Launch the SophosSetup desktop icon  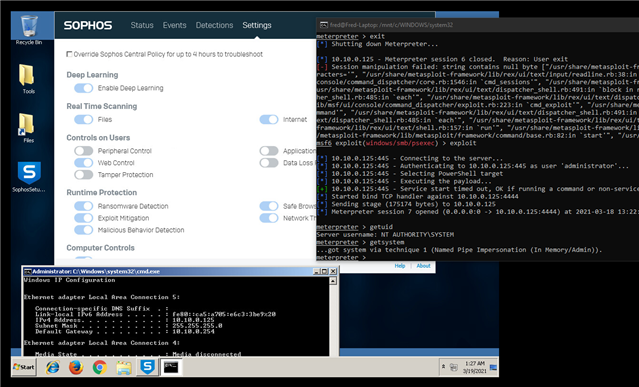point(29,177)
